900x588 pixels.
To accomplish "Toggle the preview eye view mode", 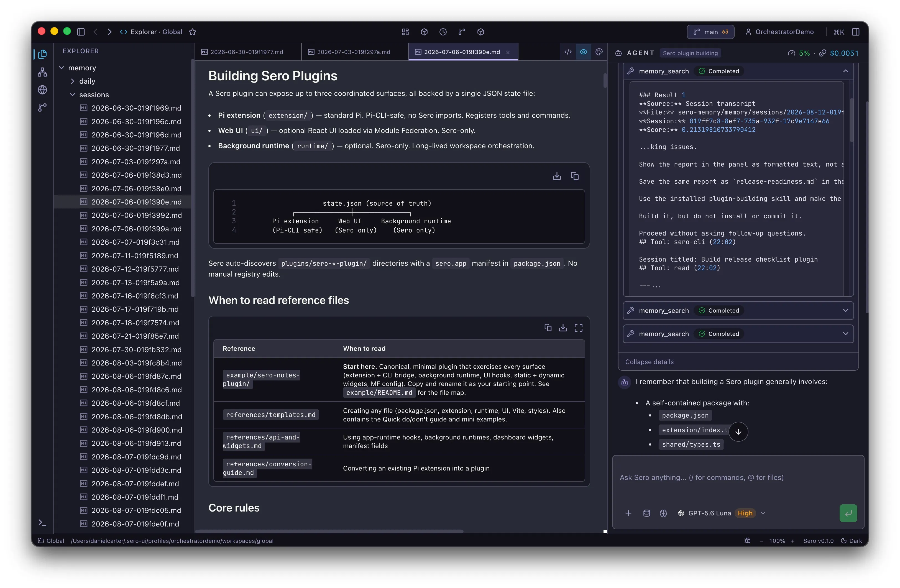I will tap(583, 52).
